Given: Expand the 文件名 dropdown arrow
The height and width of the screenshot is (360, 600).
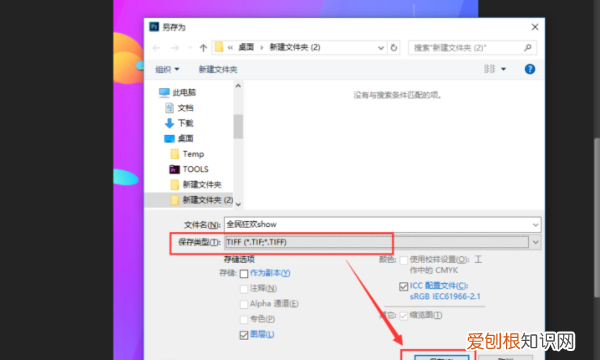Looking at the screenshot, I should click(535, 225).
